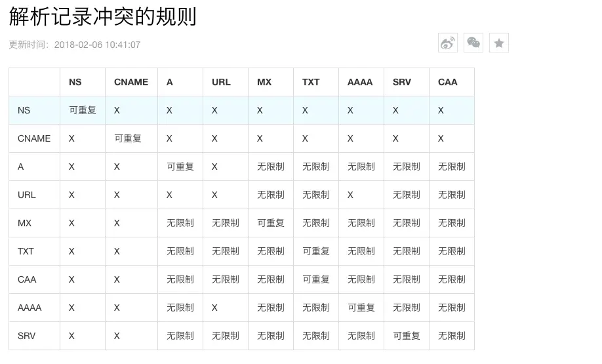Click X in SRV row, NS column
Image resolution: width=602 pixels, height=364 pixels.
point(71,336)
